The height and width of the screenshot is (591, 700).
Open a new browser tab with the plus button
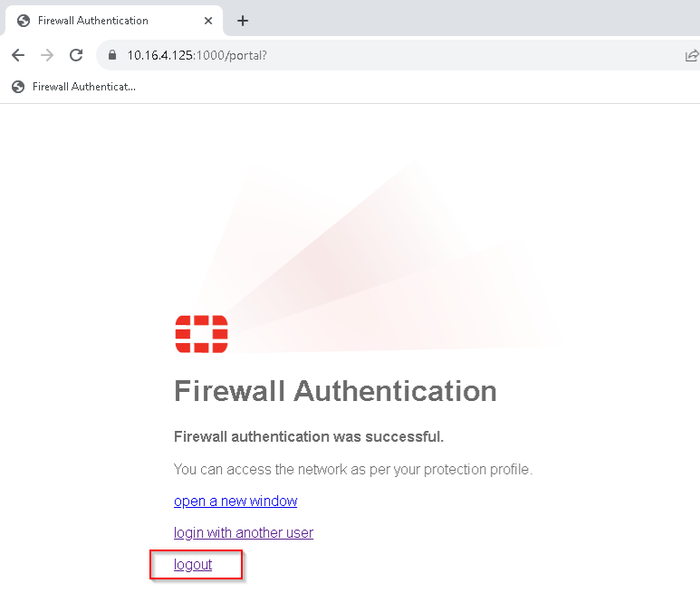click(242, 20)
